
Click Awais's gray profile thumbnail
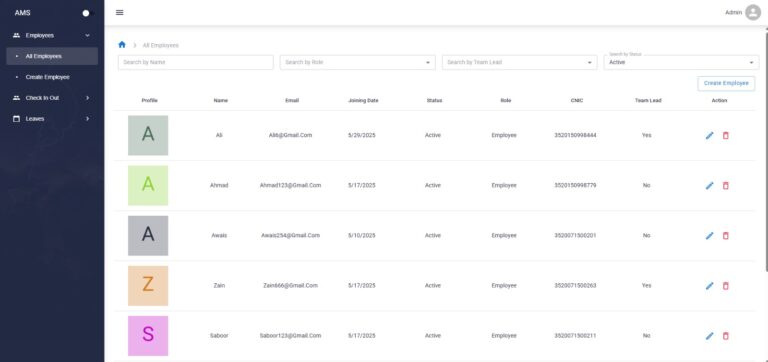tap(148, 236)
